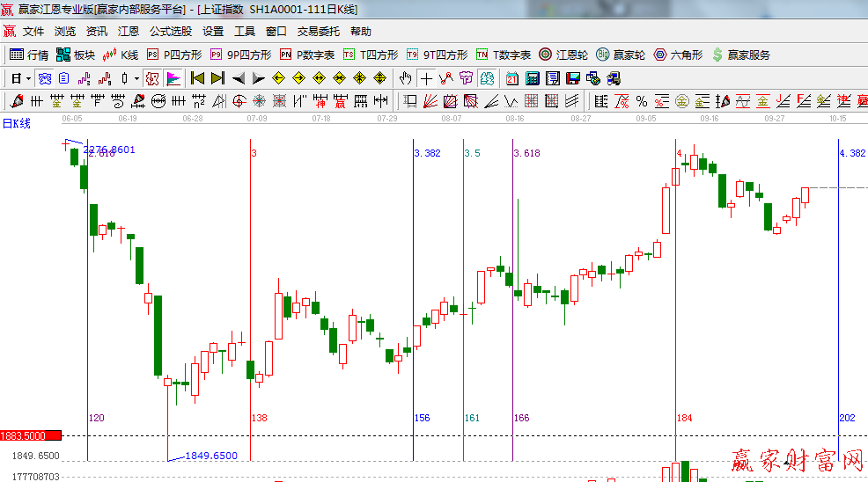Click the 日K线 chart label
Screen dimensions: 868x482
click(x=16, y=123)
